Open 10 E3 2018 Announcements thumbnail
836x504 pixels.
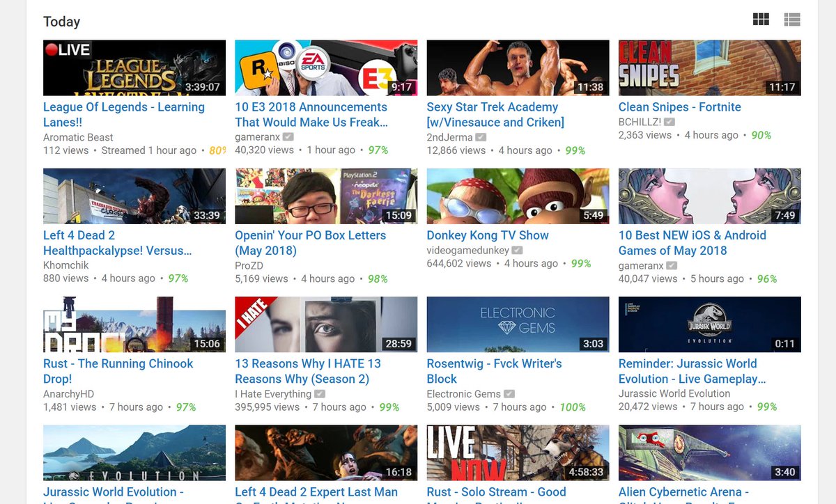326,68
